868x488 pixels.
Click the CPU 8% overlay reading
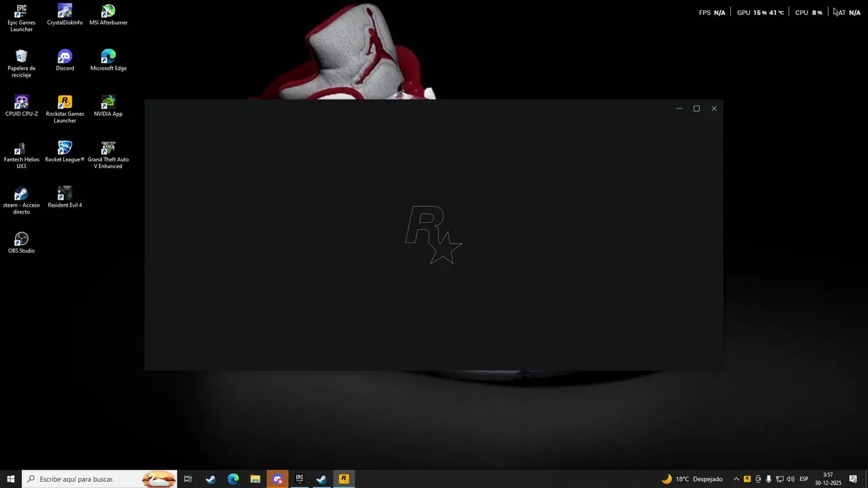[x=809, y=13]
